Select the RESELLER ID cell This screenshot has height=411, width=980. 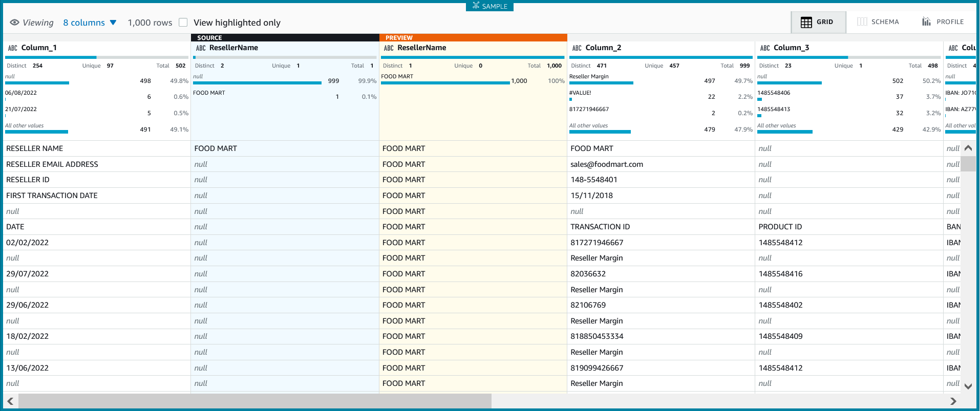[x=97, y=180]
